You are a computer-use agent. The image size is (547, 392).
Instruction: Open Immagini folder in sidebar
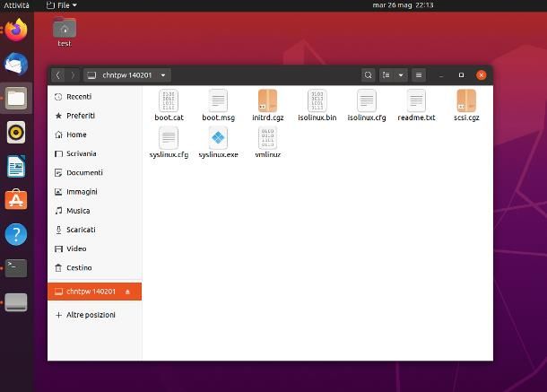click(x=95, y=192)
